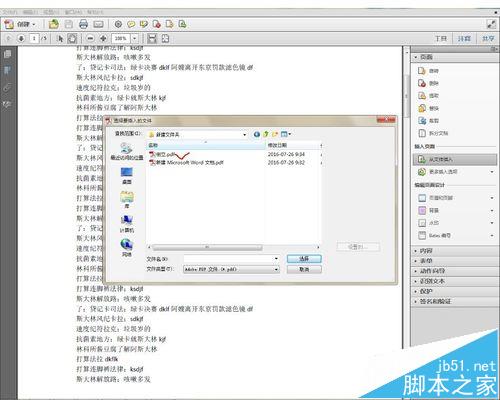The width and height of the screenshot is (500, 400).
Task: Open the view menu icon in the file dialog
Action: click(x=286, y=134)
